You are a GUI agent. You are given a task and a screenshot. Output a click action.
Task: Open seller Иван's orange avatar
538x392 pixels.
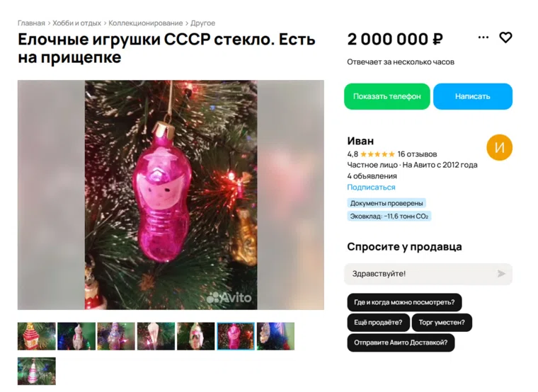[499, 148]
